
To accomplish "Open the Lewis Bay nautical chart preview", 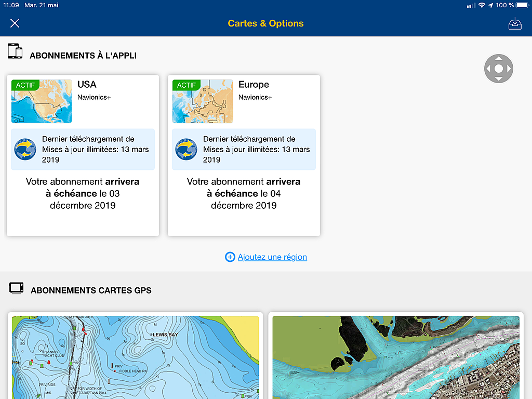I will [136, 357].
